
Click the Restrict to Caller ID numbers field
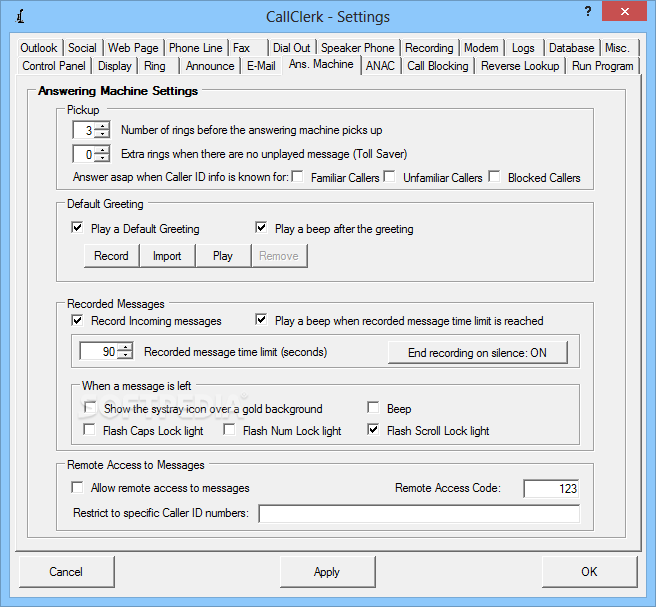419,513
